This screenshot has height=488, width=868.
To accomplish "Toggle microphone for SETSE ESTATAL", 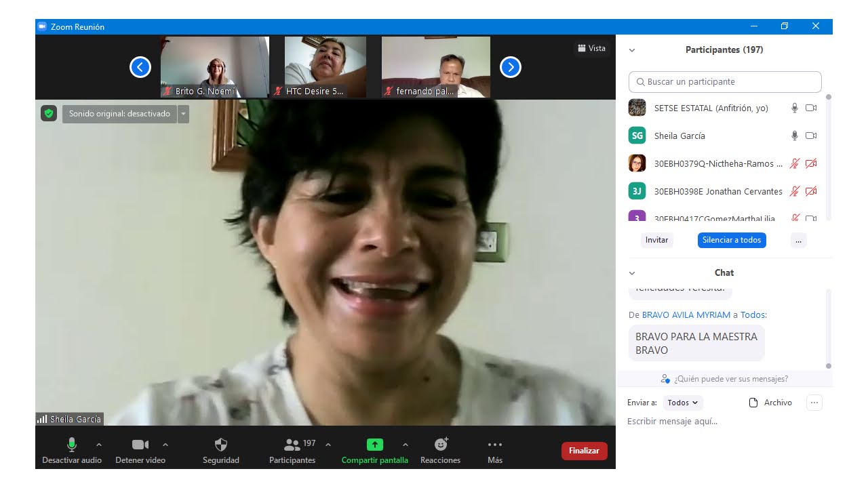I will [795, 108].
